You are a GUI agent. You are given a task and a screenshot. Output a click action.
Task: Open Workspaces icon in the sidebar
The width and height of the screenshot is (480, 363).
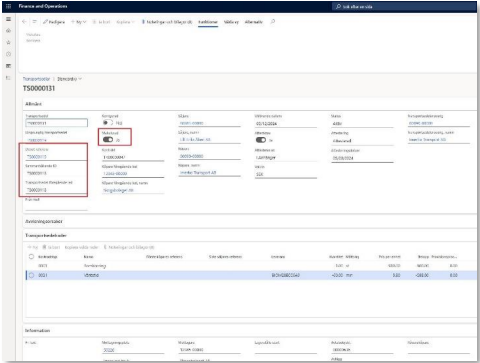point(8,66)
